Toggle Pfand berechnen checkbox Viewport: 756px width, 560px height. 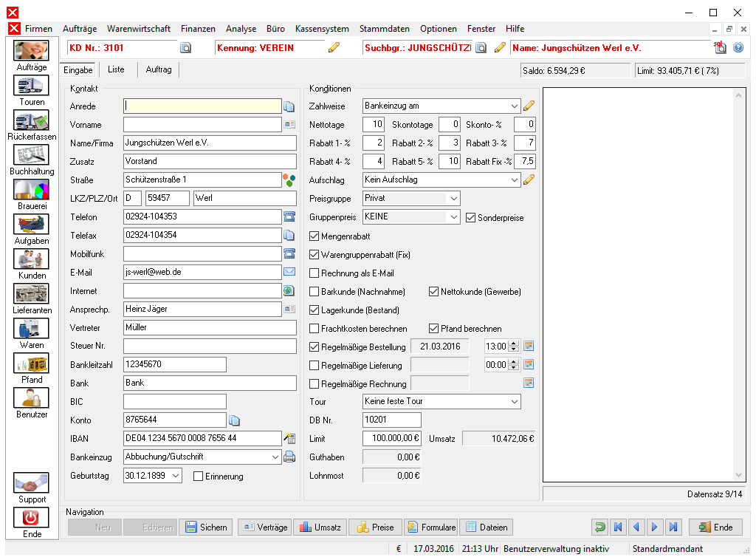(x=433, y=329)
